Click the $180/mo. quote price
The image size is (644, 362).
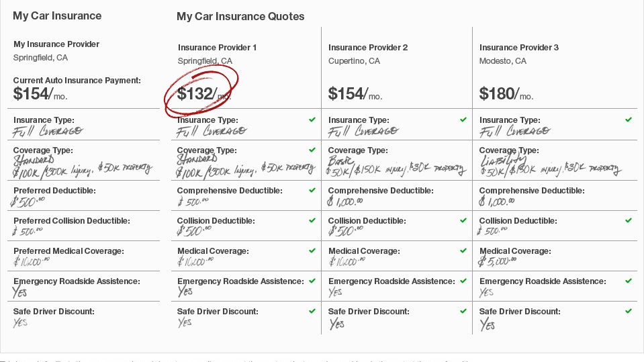(x=506, y=93)
